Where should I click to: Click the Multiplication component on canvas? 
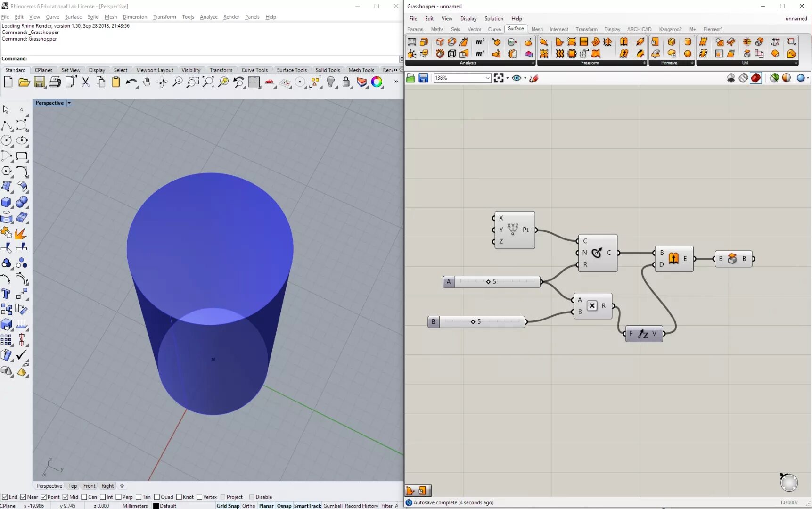pyautogui.click(x=592, y=306)
